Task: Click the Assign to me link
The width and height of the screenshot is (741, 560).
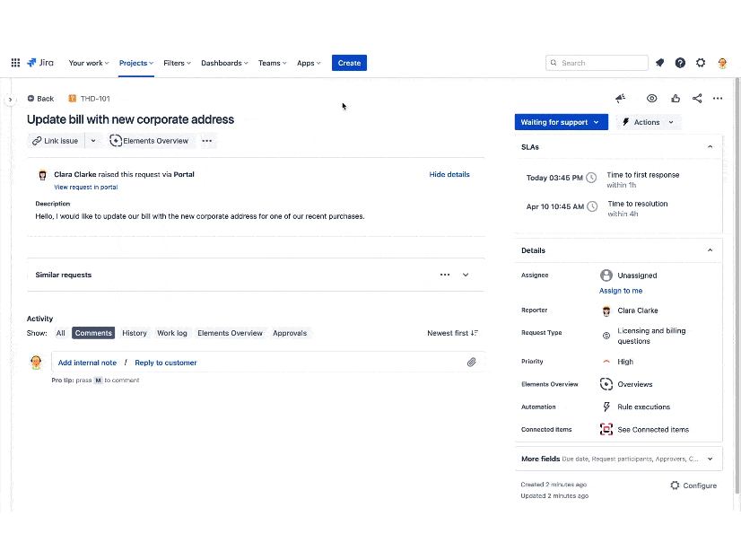Action: pos(621,291)
